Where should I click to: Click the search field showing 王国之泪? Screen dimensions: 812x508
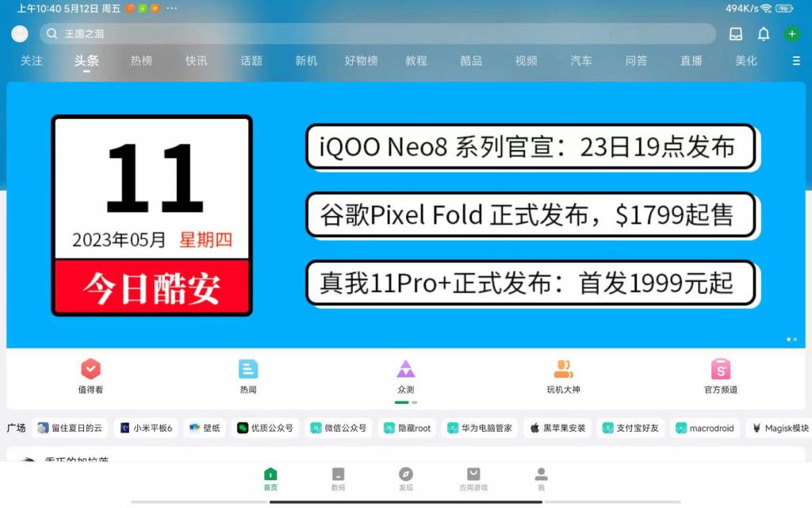[377, 33]
